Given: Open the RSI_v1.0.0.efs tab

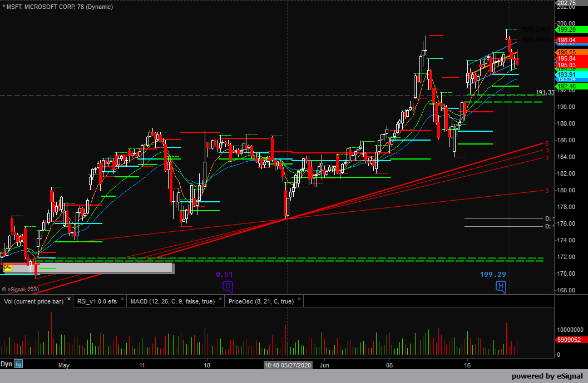Looking at the screenshot, I should click(97, 301).
